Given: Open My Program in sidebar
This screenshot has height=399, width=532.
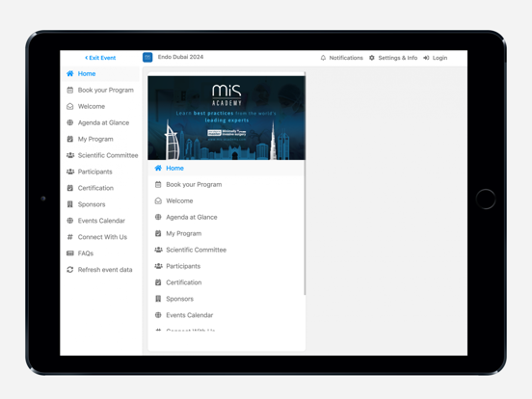Looking at the screenshot, I should click(95, 139).
